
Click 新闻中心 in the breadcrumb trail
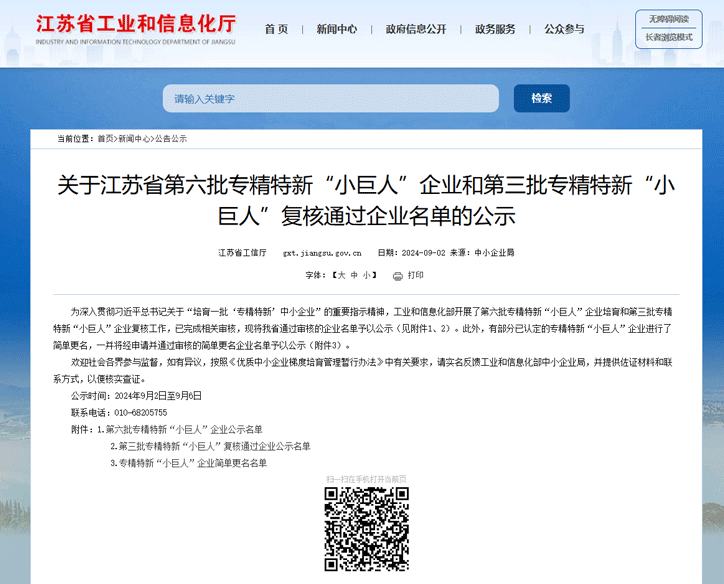135,139
